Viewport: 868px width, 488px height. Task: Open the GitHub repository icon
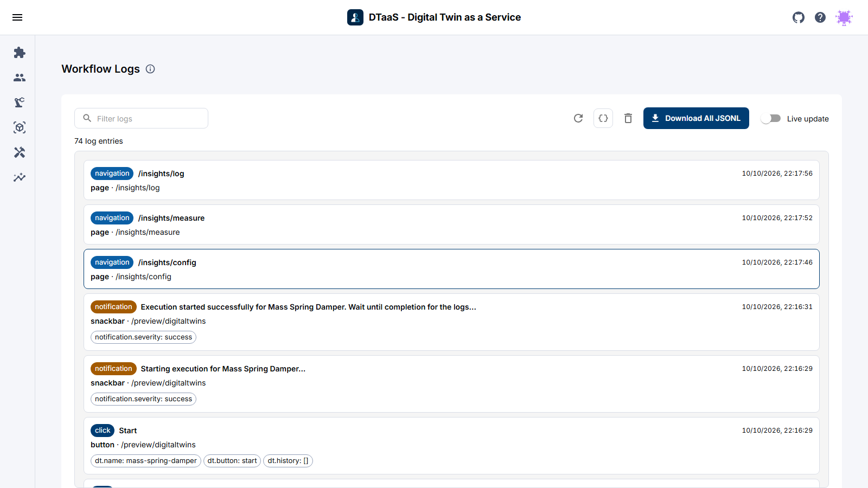[x=799, y=17]
